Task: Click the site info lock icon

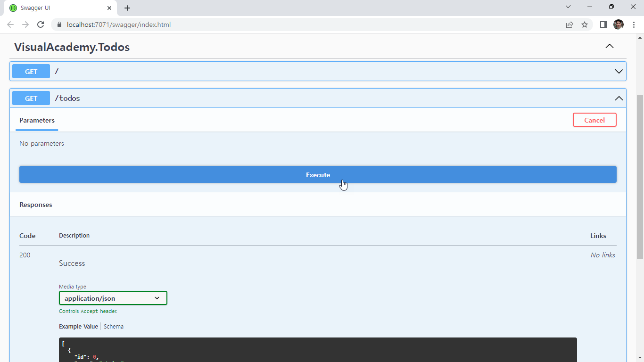Action: [x=59, y=25]
